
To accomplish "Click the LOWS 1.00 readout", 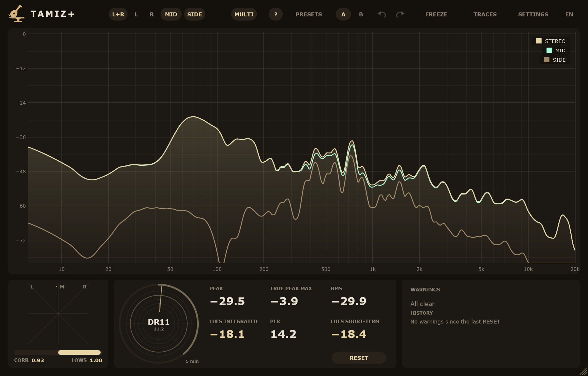I will (x=87, y=360).
